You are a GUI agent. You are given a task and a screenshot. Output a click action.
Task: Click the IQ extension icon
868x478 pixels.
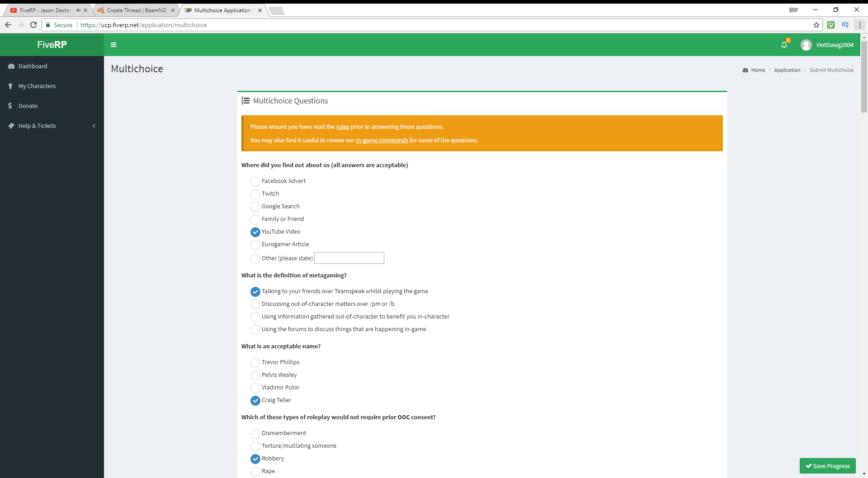[845, 25]
